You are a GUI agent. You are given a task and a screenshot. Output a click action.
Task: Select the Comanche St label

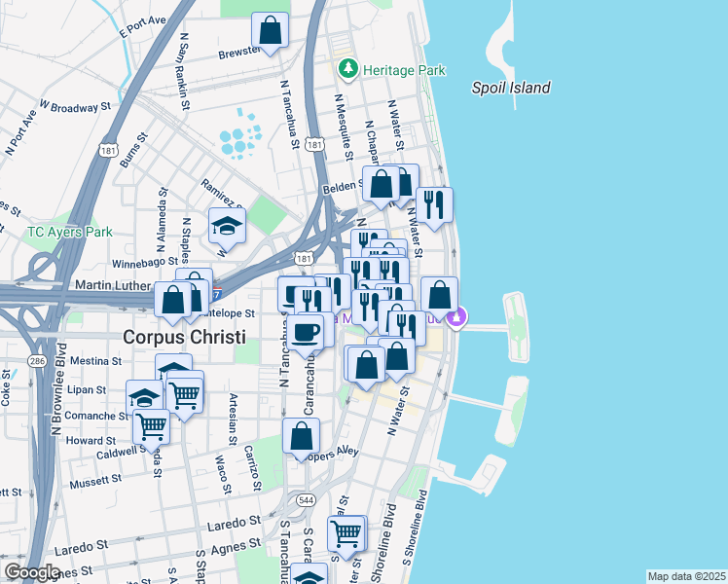coord(95,416)
